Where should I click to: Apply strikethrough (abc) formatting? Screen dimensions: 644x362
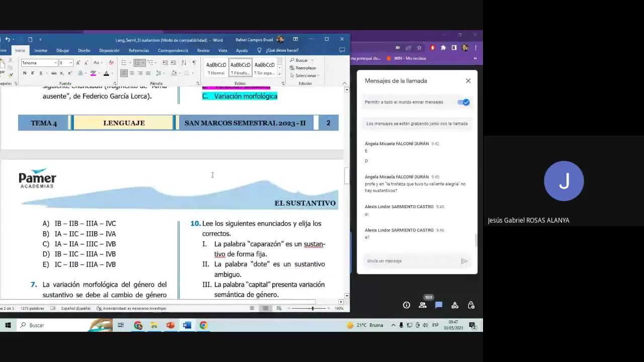coord(54,73)
